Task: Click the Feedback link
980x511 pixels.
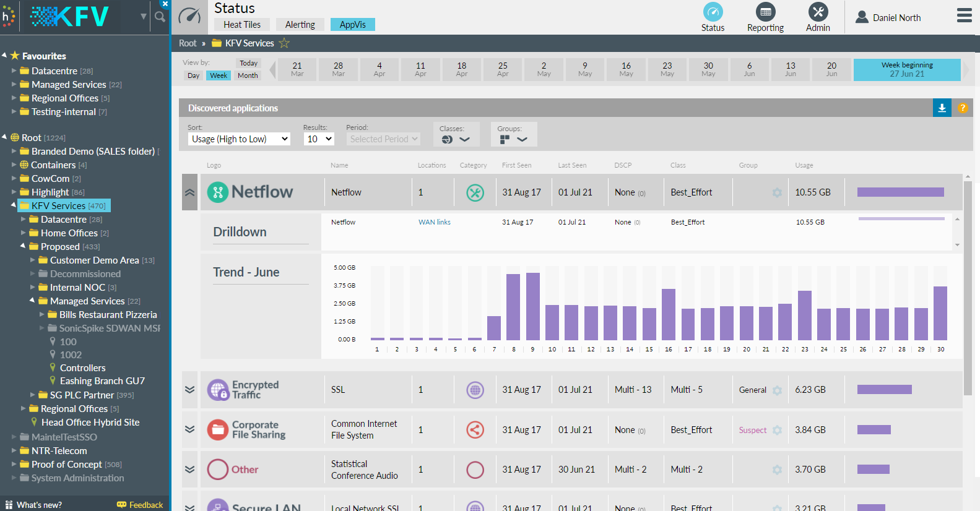Action: [x=145, y=505]
